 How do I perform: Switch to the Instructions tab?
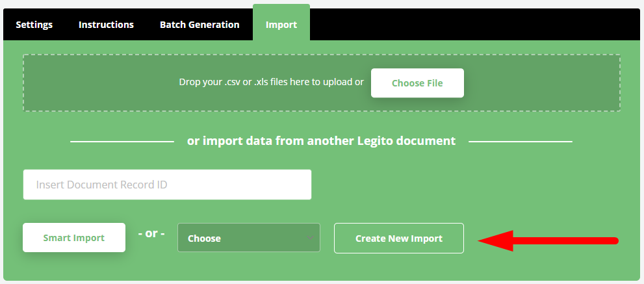click(x=106, y=25)
